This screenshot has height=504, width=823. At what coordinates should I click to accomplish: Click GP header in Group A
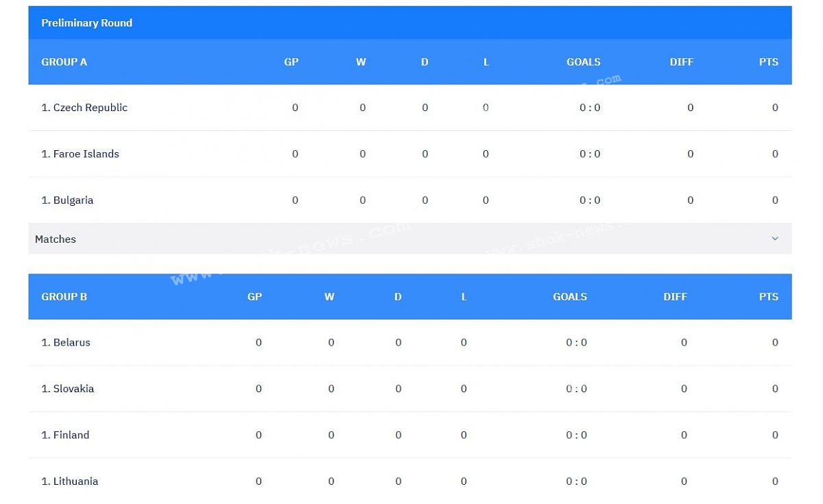[291, 62]
